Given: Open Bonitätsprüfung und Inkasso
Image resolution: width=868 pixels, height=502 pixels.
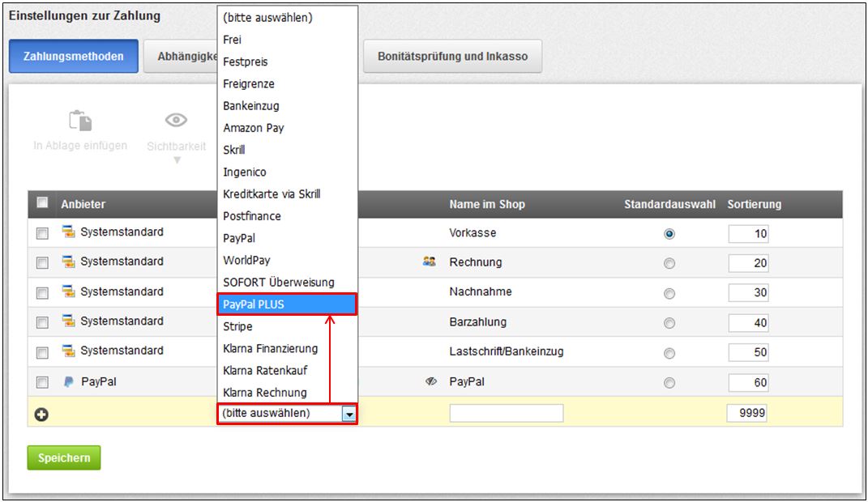Looking at the screenshot, I should coord(453,55).
